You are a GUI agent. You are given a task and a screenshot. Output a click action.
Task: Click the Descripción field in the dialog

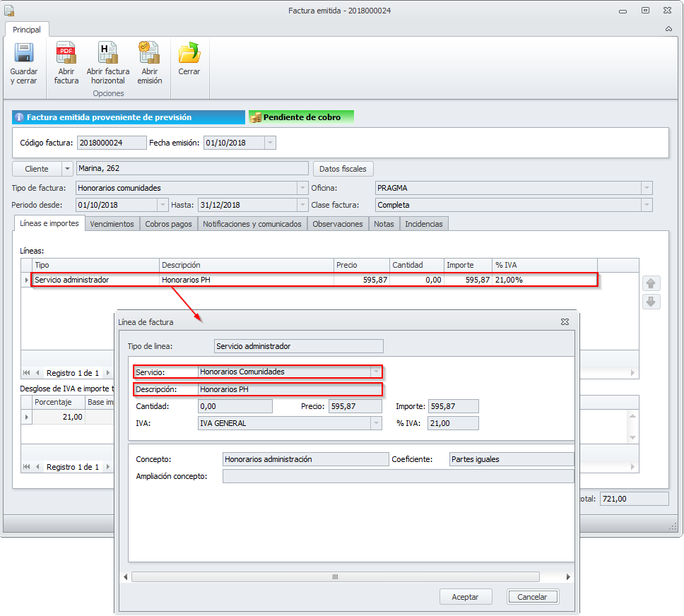288,389
